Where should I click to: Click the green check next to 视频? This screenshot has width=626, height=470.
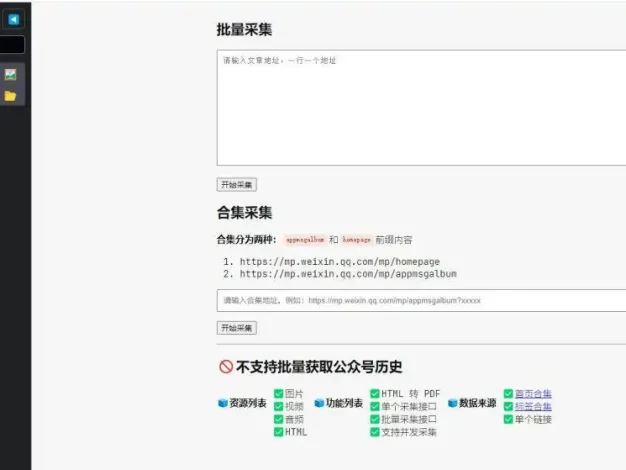(x=279, y=407)
